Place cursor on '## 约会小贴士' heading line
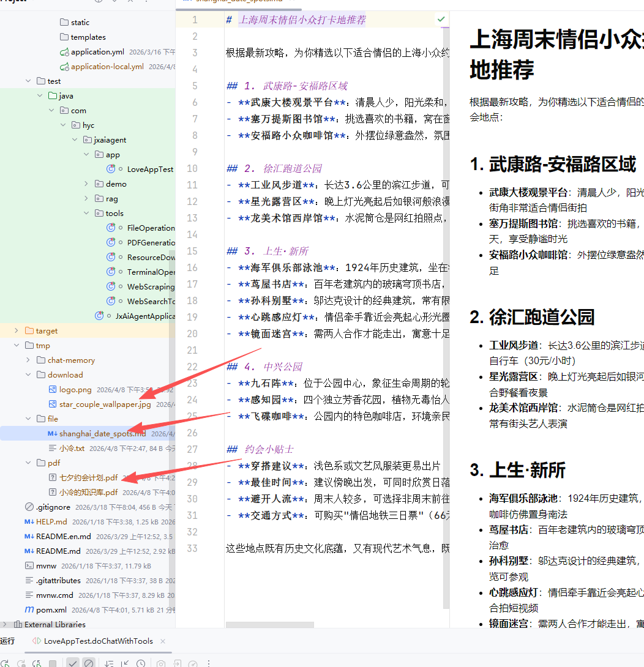The image size is (644, 667). click(260, 449)
